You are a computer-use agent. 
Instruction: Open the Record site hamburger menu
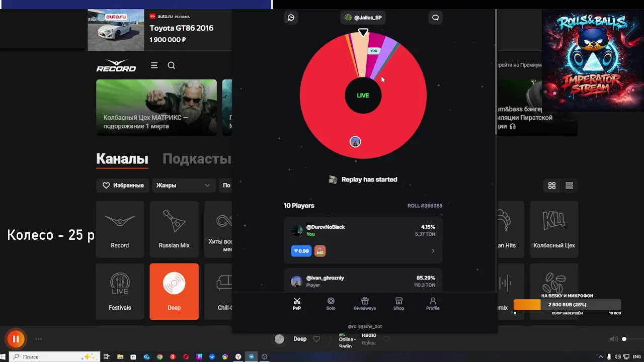[x=154, y=65]
